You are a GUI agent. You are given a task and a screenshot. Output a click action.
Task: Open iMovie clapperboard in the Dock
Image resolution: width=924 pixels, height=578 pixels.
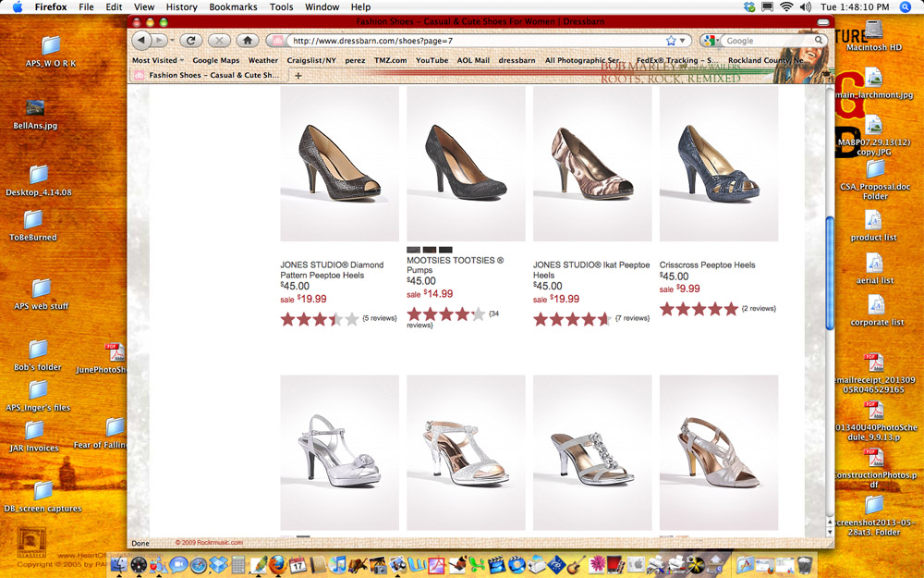[497, 564]
